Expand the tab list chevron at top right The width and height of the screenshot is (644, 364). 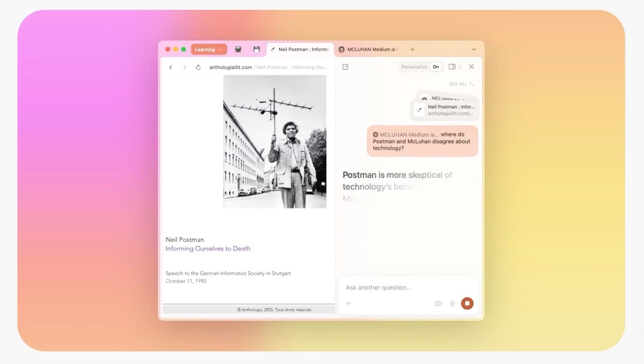click(473, 49)
